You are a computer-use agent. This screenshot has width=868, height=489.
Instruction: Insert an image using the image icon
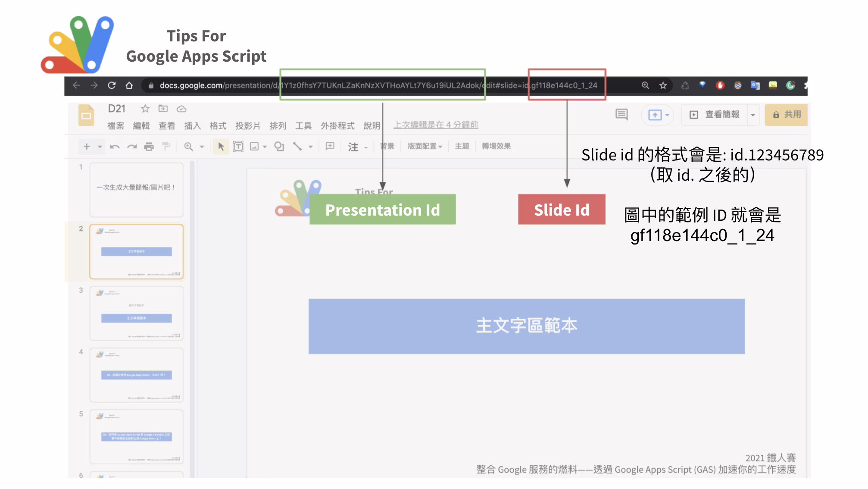(255, 147)
